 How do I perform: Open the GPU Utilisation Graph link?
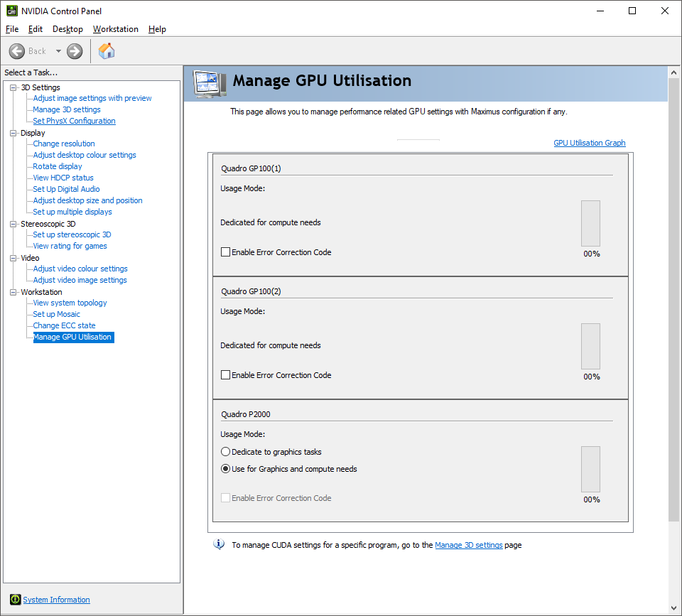tap(589, 143)
